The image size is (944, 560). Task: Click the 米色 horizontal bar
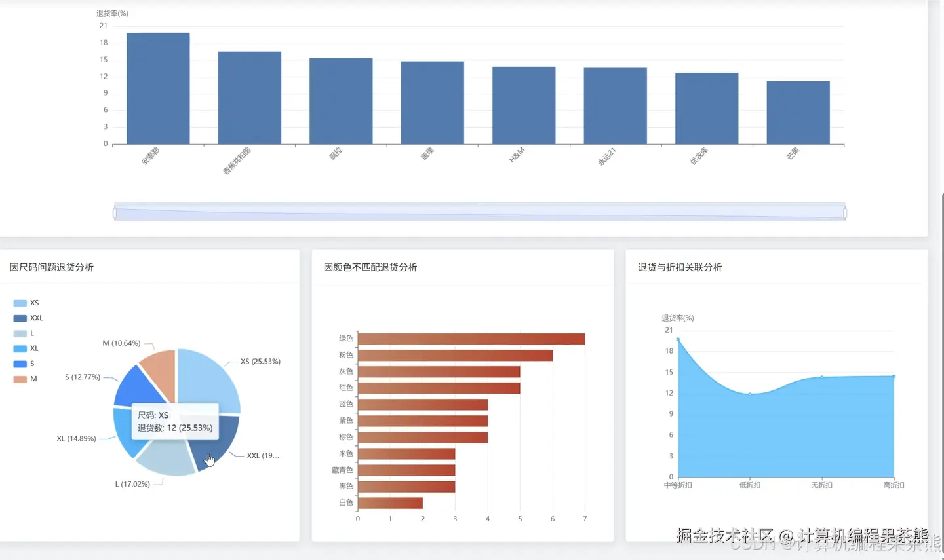[x=406, y=453]
